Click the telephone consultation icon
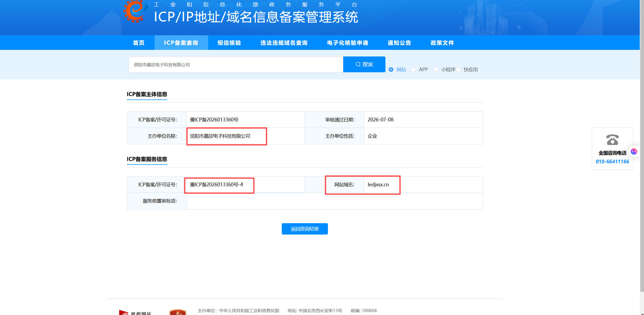644x315 pixels. pyautogui.click(x=612, y=140)
